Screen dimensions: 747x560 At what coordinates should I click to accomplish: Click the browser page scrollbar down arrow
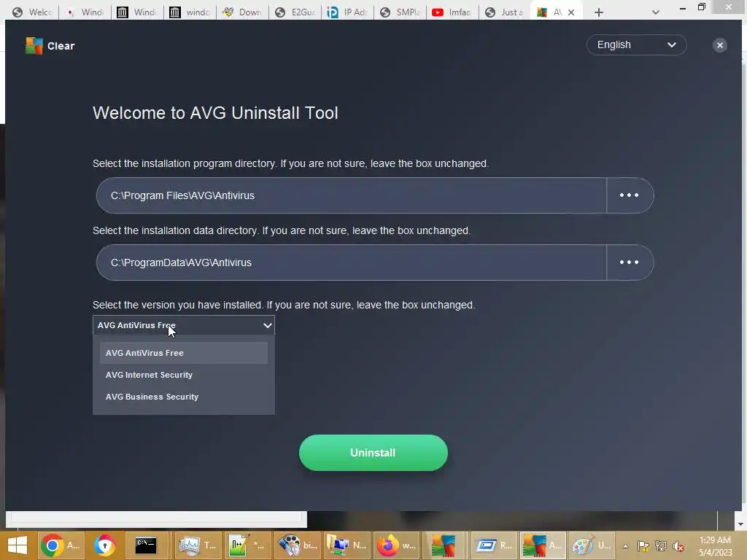coord(741,524)
